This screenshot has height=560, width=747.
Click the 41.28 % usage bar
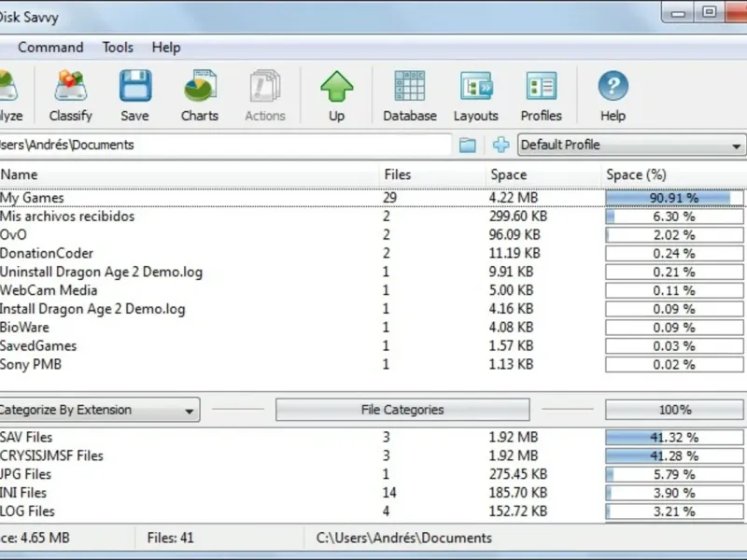[674, 455]
